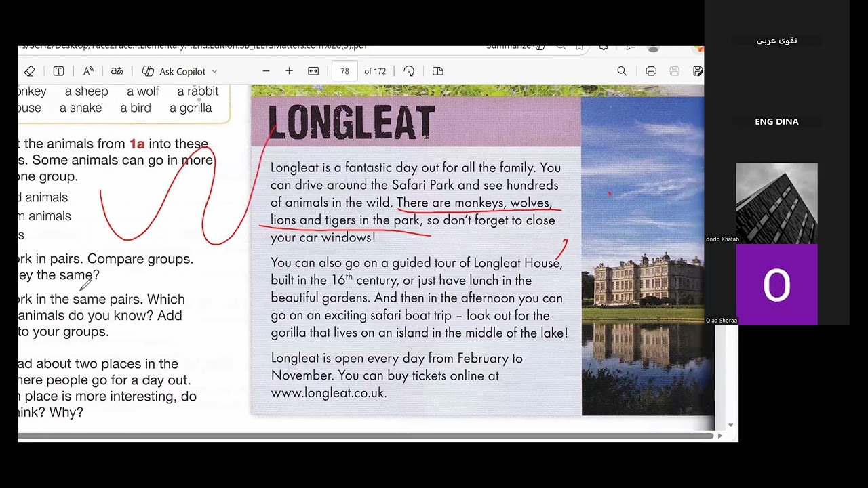868x488 pixels.
Task: Select the تقوى عربى participant tile
Action: tap(777, 41)
